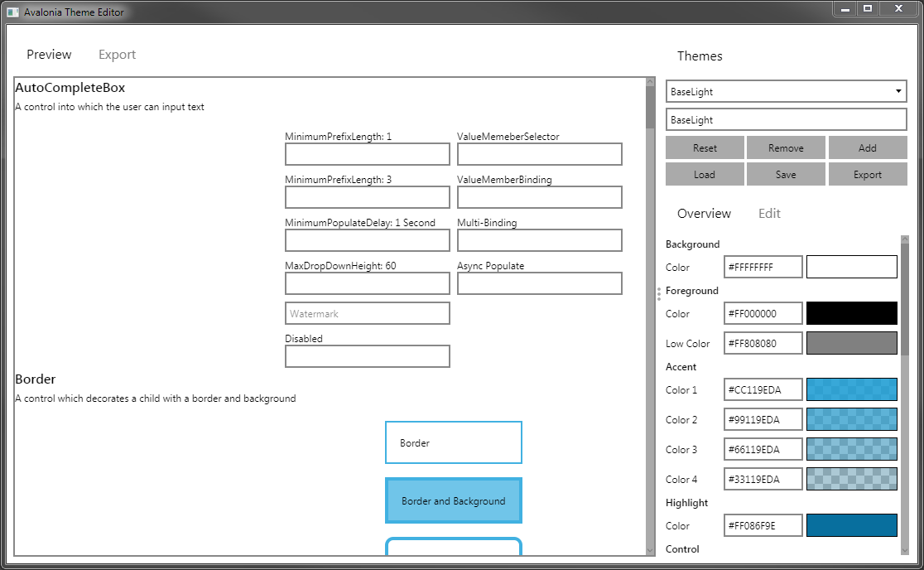This screenshot has height=570, width=924.
Task: Select the Preview tab
Action: click(x=49, y=55)
